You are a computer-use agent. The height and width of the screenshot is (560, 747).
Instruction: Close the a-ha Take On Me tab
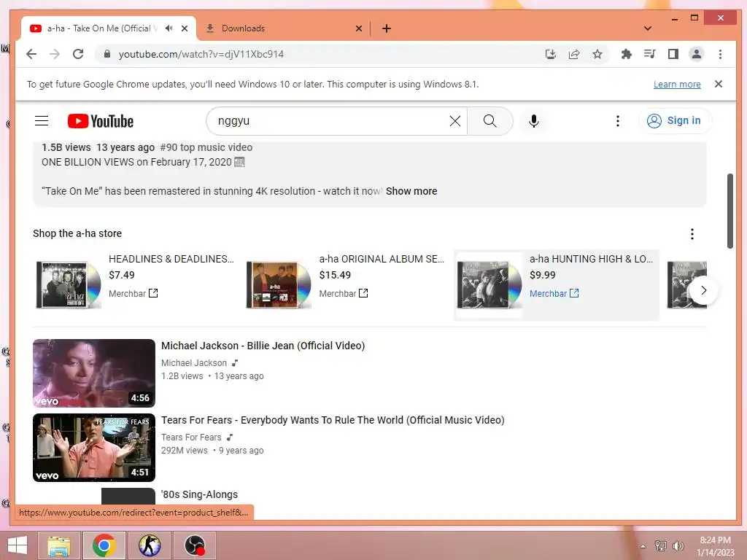(x=185, y=28)
